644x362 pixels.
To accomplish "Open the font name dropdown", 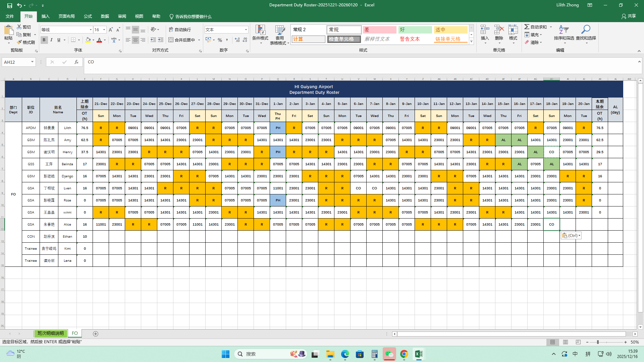I will click(91, 30).
